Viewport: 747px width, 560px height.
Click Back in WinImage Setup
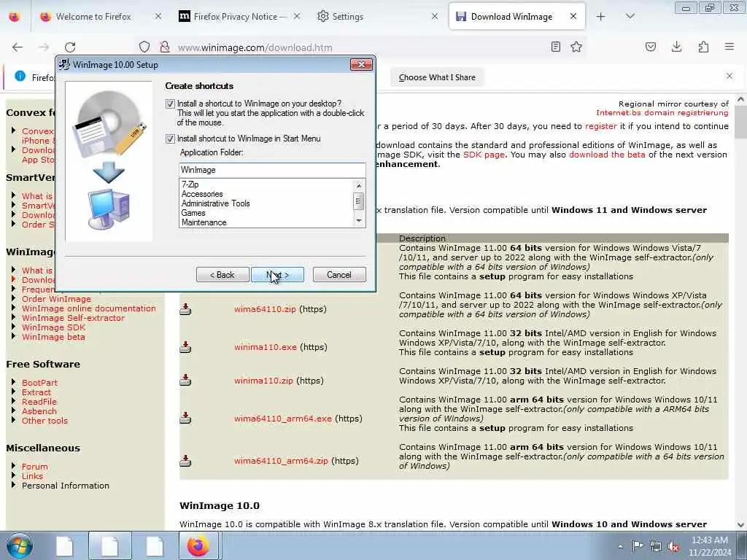click(x=222, y=275)
